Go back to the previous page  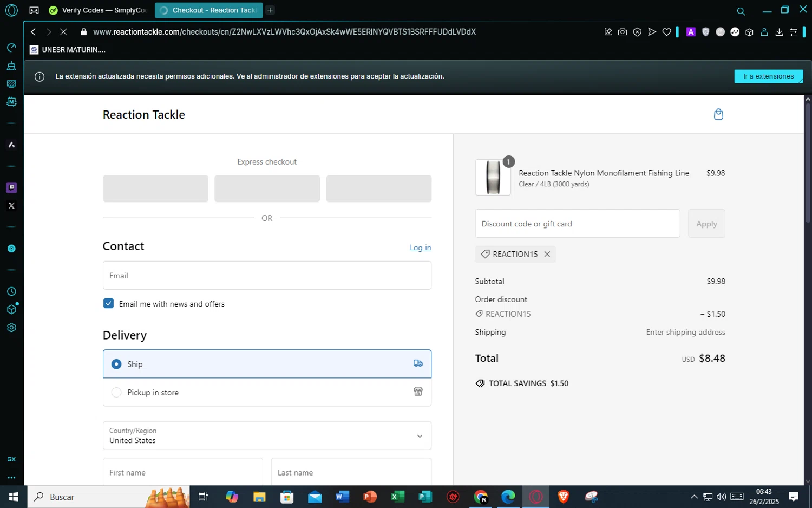(x=34, y=32)
